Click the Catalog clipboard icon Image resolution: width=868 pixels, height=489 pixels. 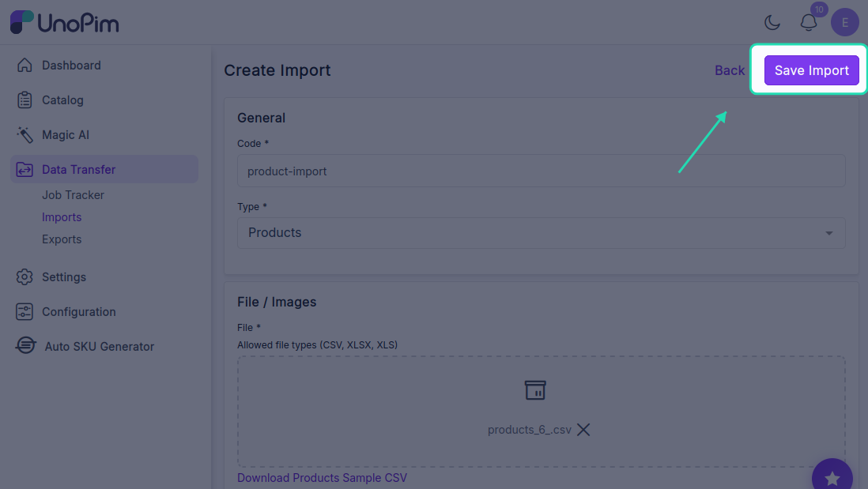[x=25, y=100]
